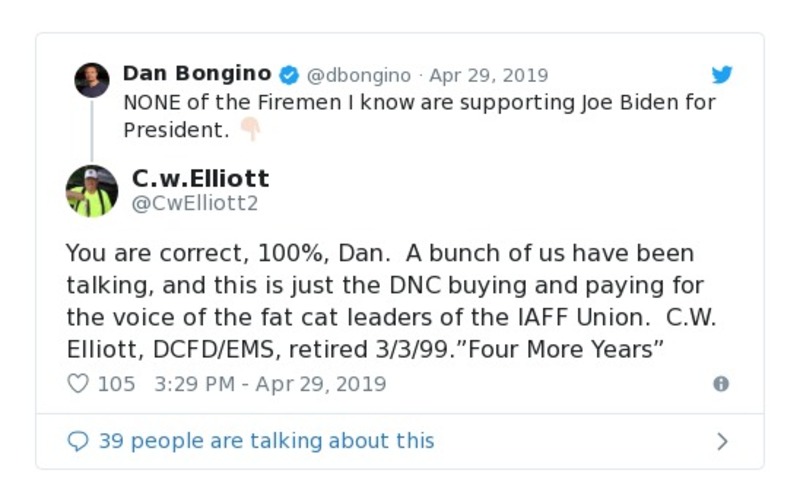This screenshot has height=502, width=800.
Task: Click the pointing-down finger emoji
Action: 249,130
